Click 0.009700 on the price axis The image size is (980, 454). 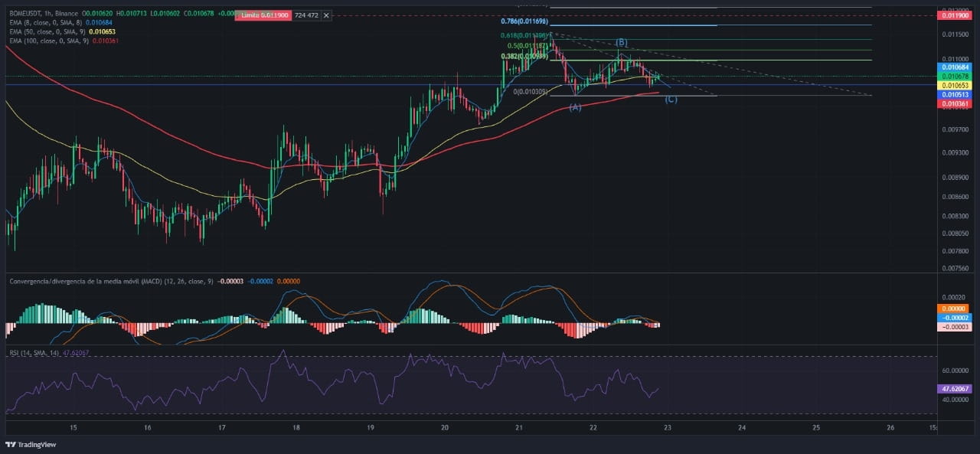pos(955,129)
